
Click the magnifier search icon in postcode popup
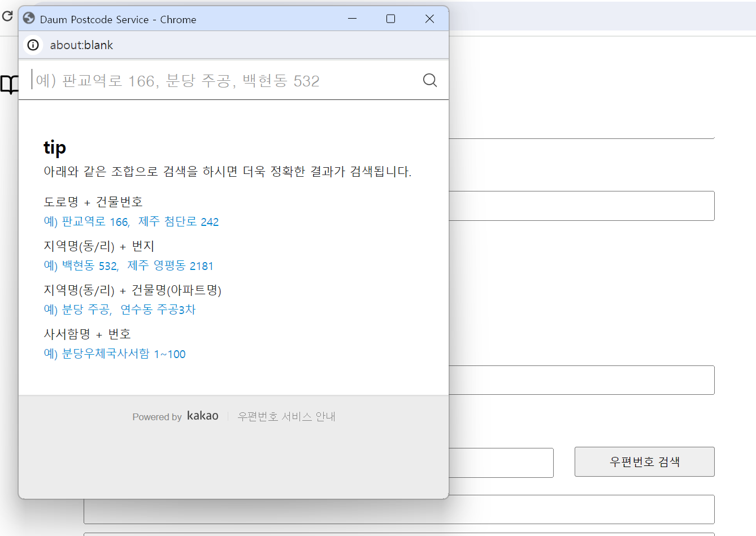point(430,80)
